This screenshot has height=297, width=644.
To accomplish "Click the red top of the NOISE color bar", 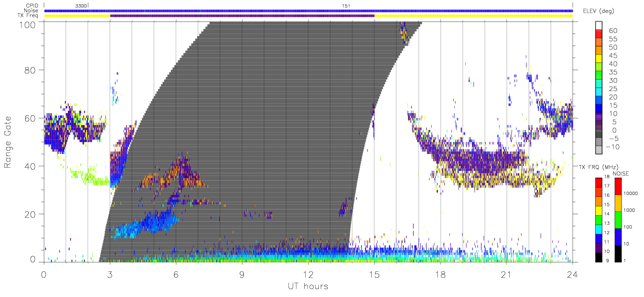I will click(x=618, y=186).
